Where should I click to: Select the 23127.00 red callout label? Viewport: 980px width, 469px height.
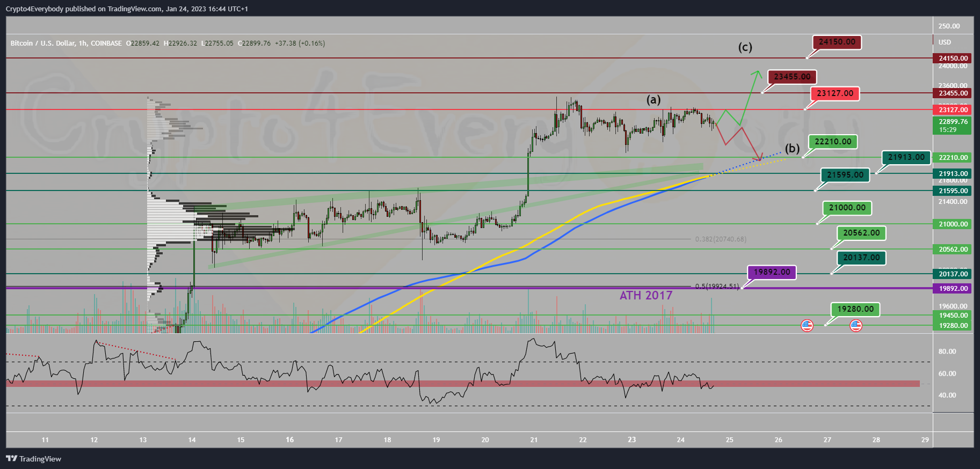(835, 93)
